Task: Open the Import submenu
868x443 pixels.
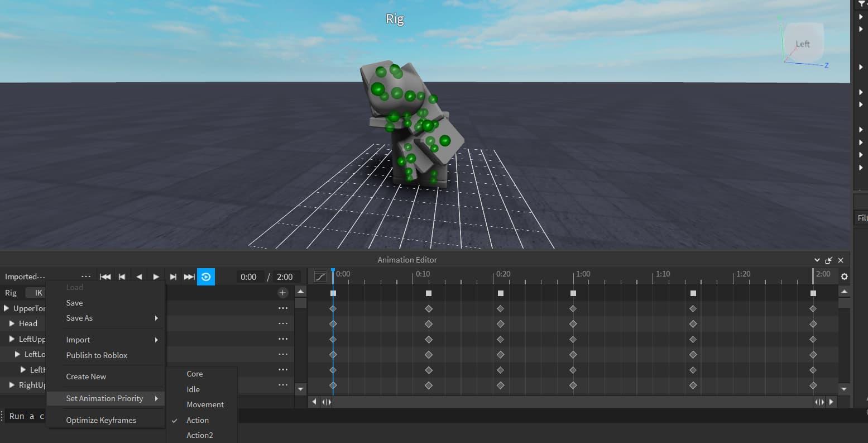Action: 78,339
